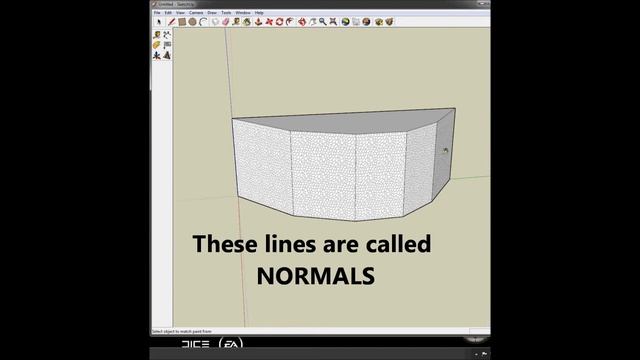Activate the Push/Pull tool
640x360 pixels.
pyautogui.click(x=258, y=22)
